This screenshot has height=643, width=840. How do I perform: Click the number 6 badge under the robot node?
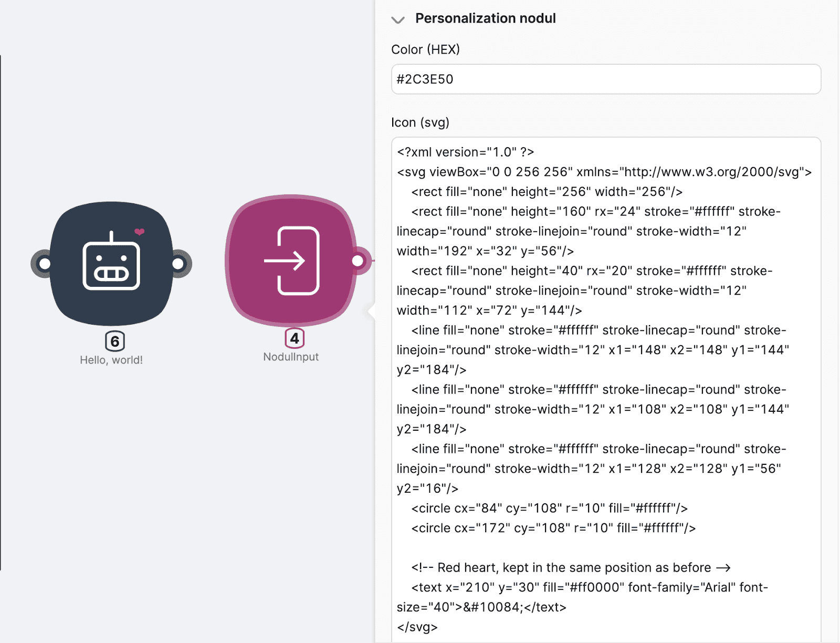coord(115,341)
